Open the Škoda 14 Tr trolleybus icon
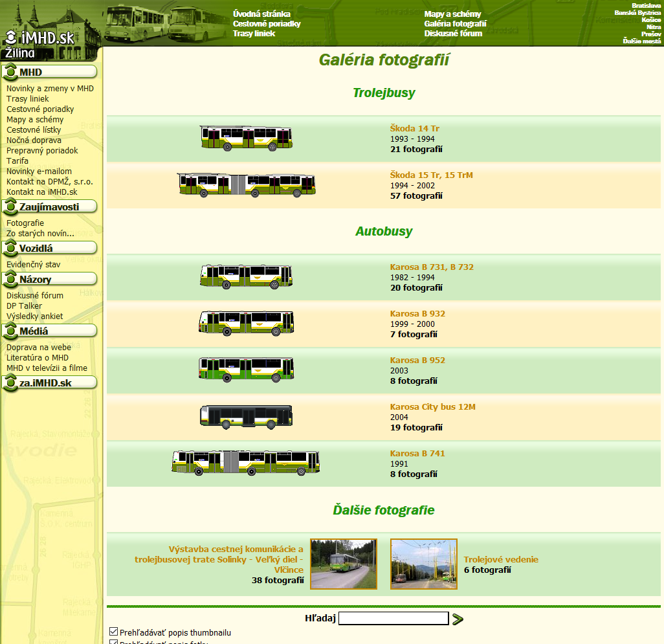 coord(246,139)
